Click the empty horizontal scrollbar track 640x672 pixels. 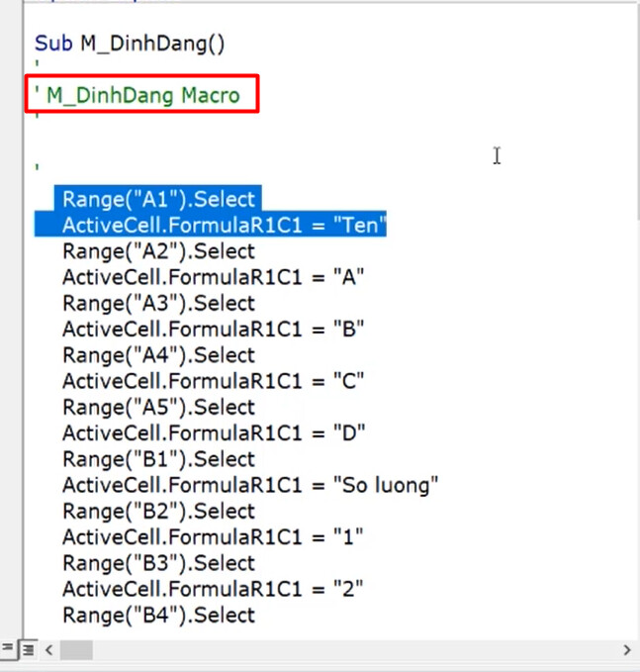pyautogui.click(x=355, y=650)
